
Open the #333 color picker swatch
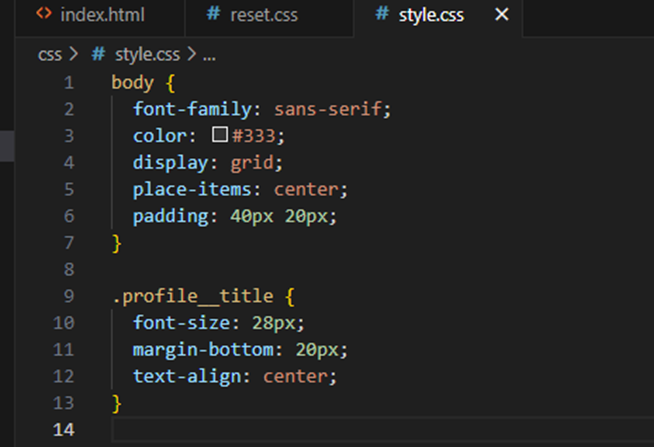[x=220, y=135]
